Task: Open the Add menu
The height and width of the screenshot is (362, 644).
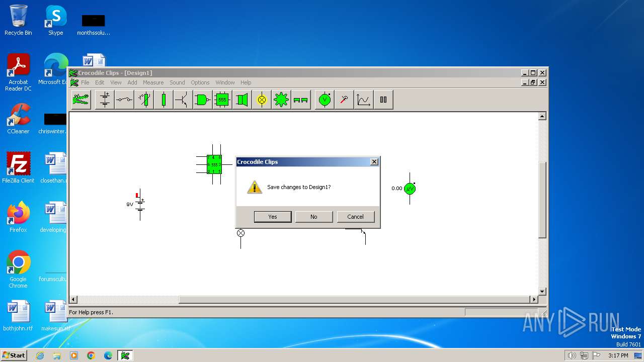Action: pyautogui.click(x=132, y=82)
